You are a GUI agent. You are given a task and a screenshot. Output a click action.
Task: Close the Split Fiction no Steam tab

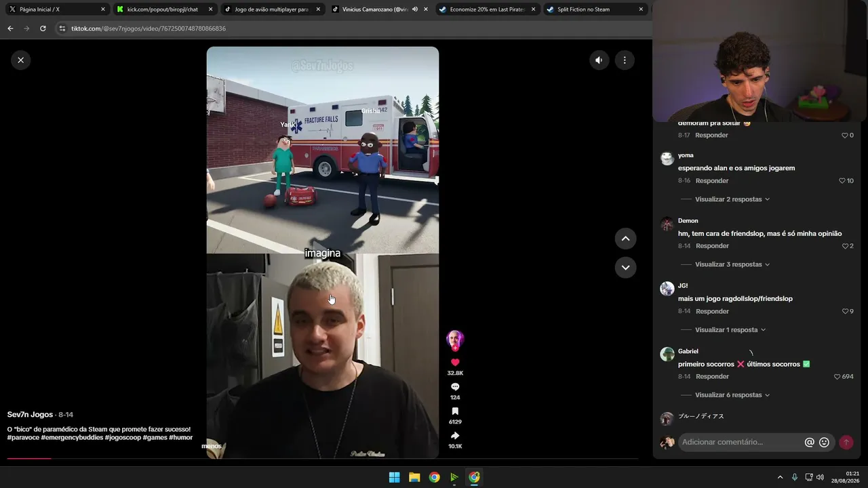tap(641, 9)
